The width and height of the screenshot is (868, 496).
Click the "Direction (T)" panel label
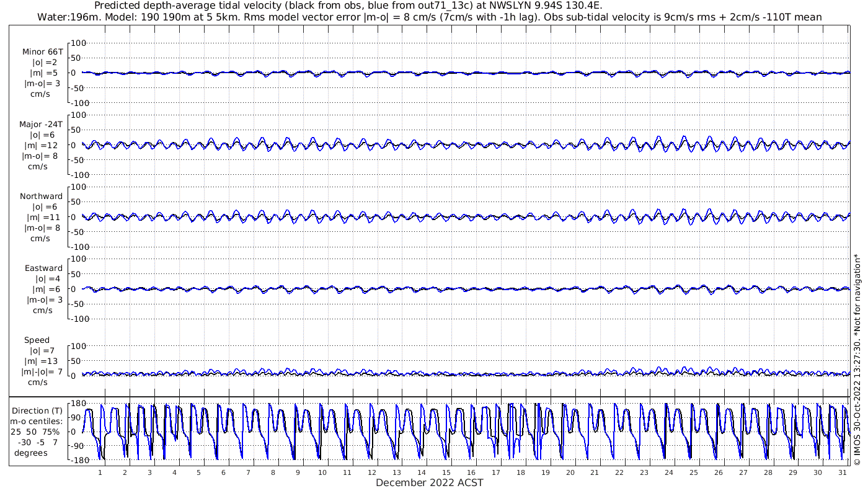pos(38,410)
